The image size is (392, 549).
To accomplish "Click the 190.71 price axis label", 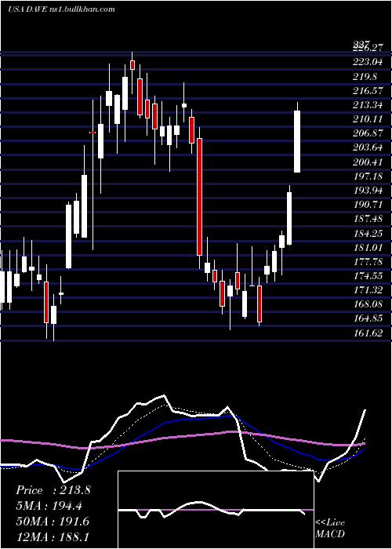I will (x=367, y=204).
